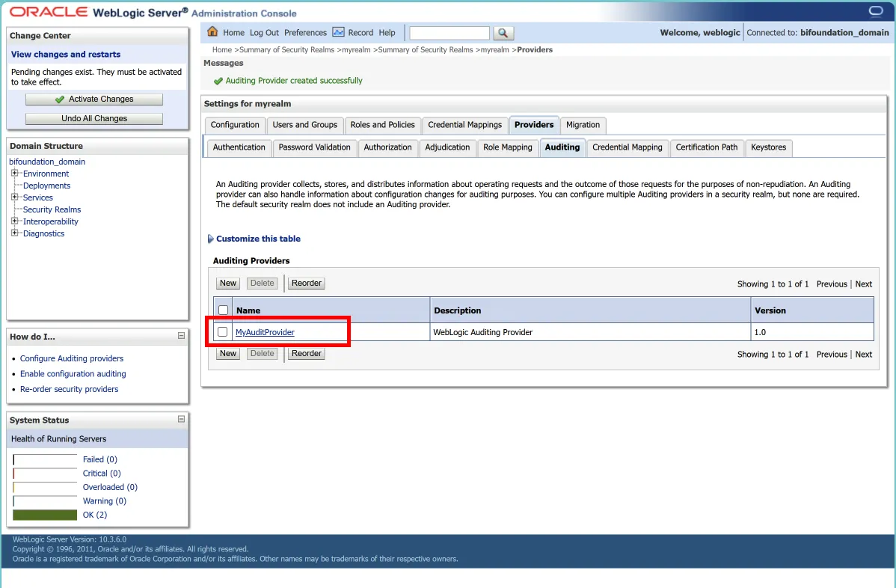Sort by the Description column header
Screen dimensions: 896x588
point(457,310)
